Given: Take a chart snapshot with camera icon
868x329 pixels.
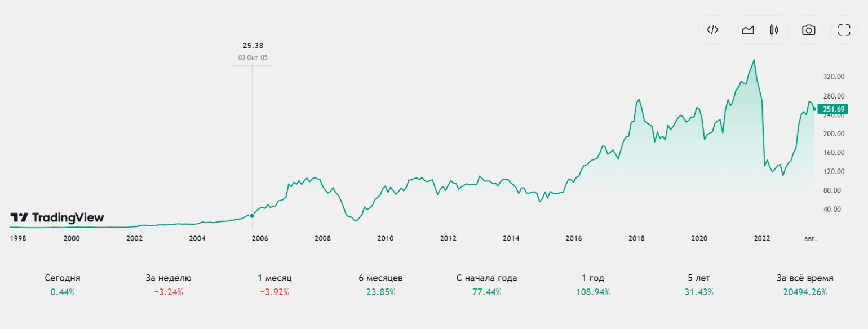Looking at the screenshot, I should [x=809, y=30].
